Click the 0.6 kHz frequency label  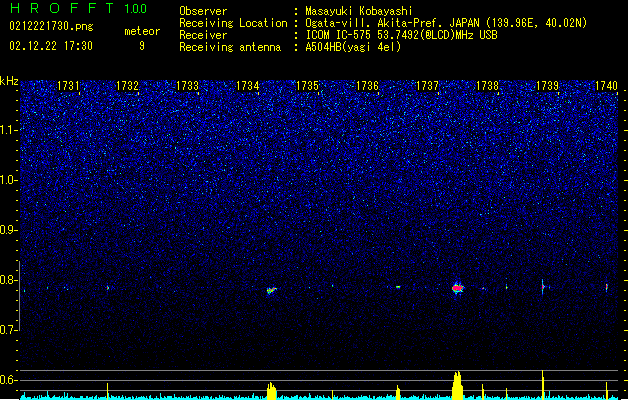pyautogui.click(x=9, y=380)
